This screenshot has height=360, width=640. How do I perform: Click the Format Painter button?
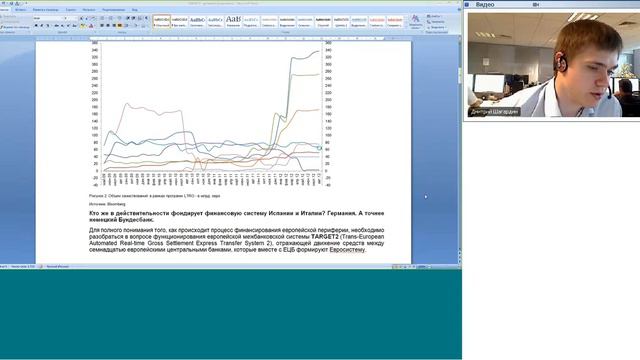point(15,27)
